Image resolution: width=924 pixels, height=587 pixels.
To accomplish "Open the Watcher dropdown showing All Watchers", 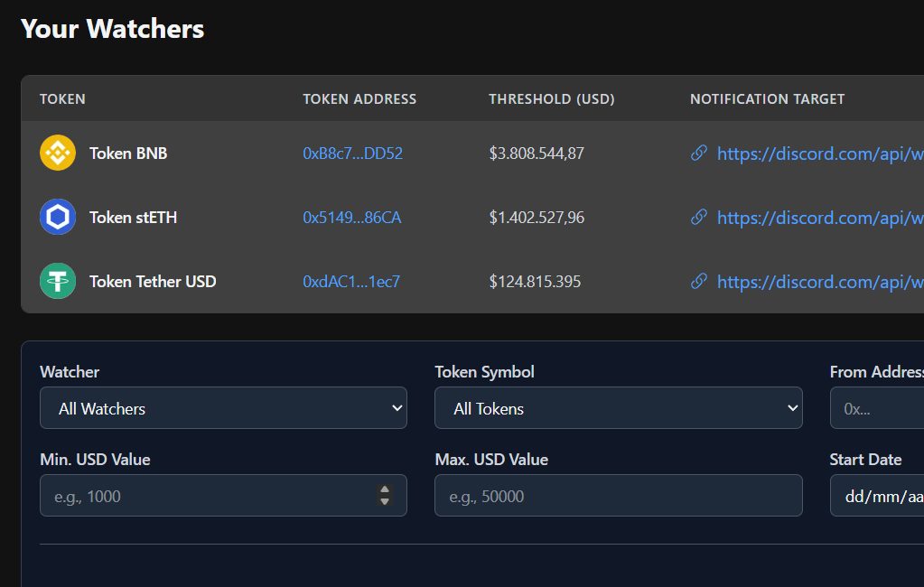I will [x=222, y=407].
